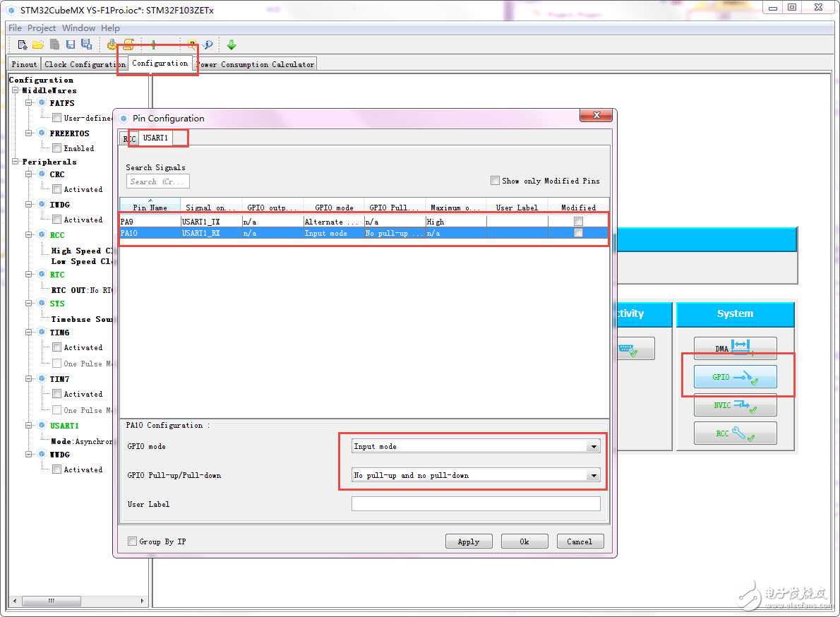Click the User Label text field

tap(476, 504)
